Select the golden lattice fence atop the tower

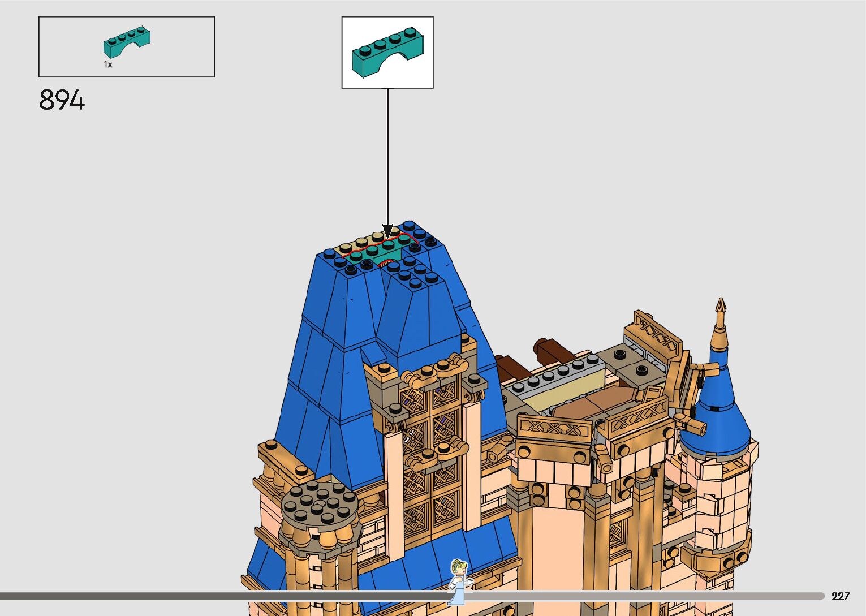pos(656,334)
